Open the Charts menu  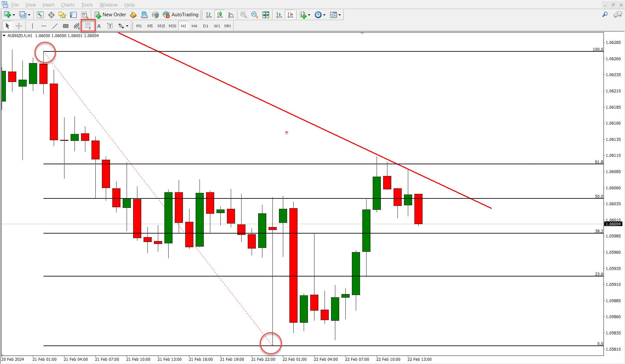68,5
